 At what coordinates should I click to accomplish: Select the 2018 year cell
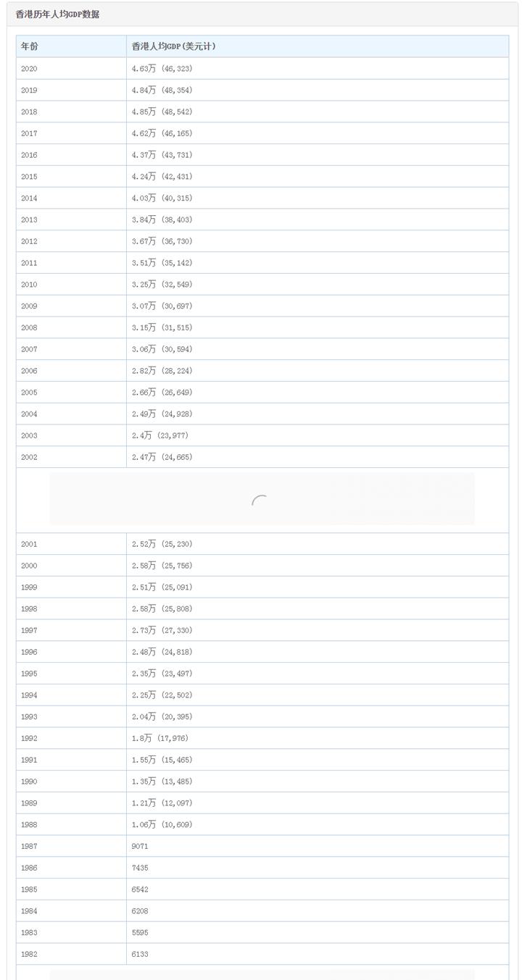coord(30,112)
